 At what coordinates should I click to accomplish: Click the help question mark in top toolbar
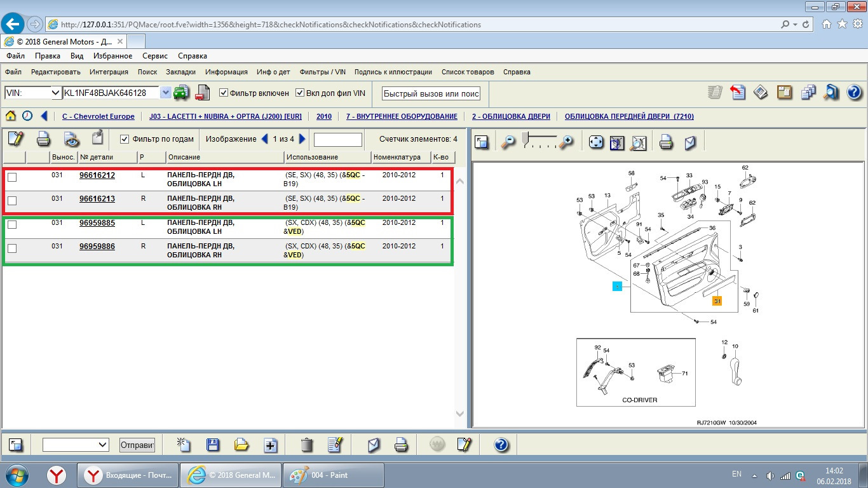(854, 93)
